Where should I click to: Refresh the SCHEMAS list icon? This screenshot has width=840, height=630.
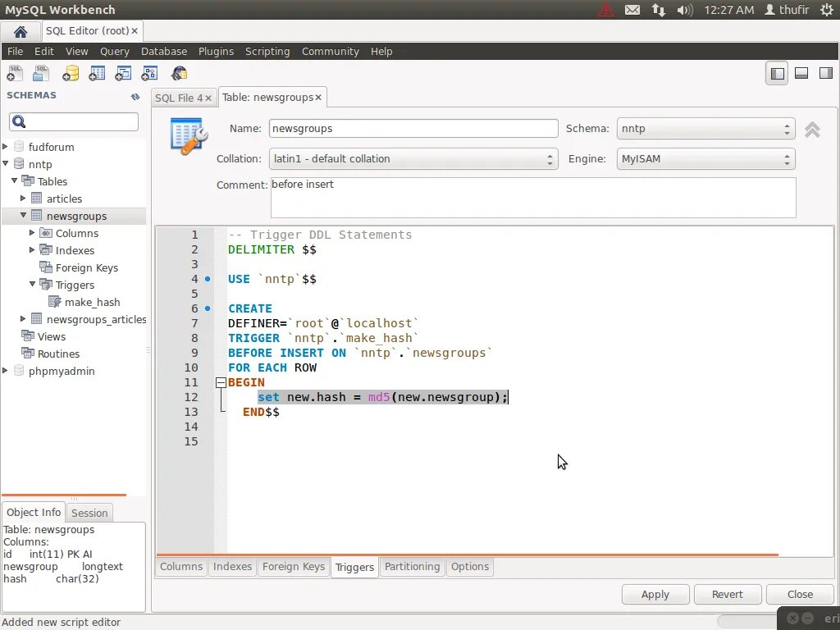[135, 97]
